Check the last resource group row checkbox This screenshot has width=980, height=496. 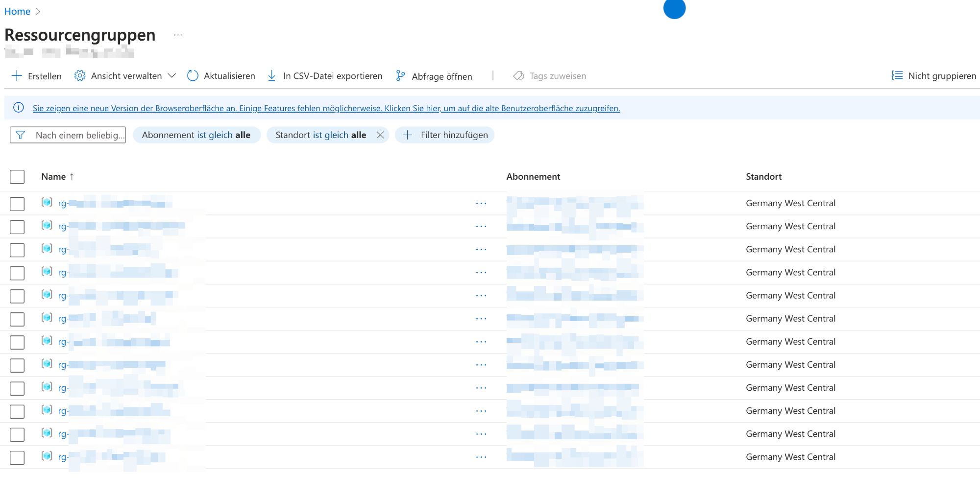(x=17, y=457)
